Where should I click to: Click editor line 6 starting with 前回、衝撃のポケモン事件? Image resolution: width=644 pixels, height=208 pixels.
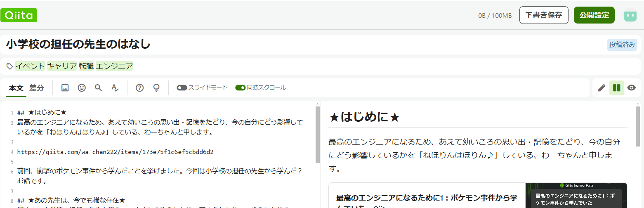pos(160,176)
